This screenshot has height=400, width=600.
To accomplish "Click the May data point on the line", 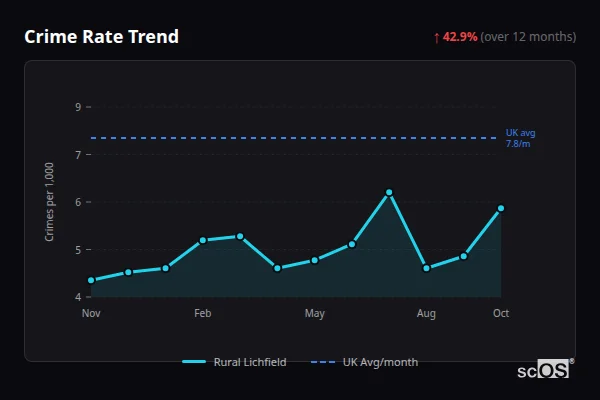I will 315,260.
